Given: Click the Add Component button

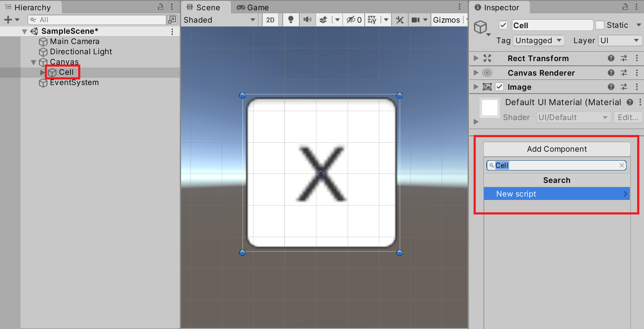Looking at the screenshot, I should pos(556,149).
